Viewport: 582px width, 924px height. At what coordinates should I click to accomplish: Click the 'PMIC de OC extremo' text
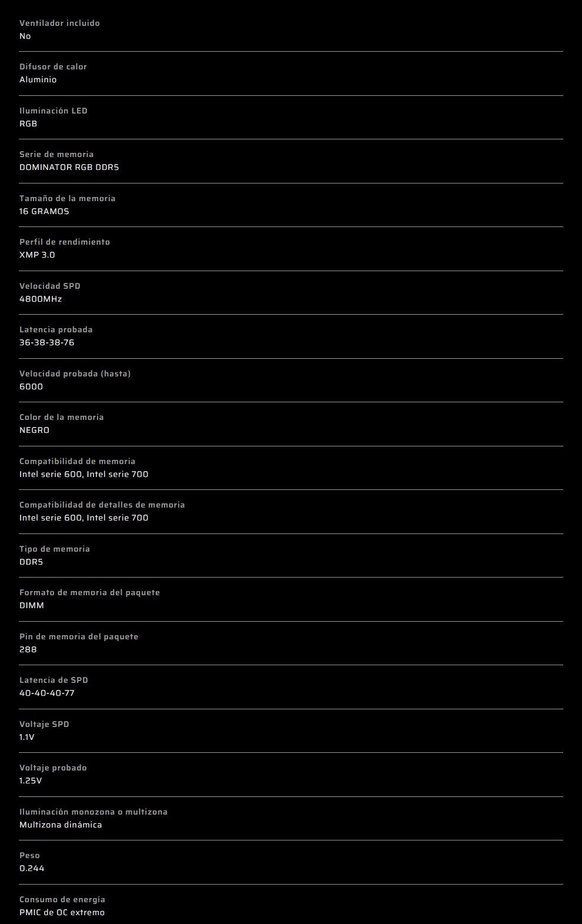[x=62, y=912]
